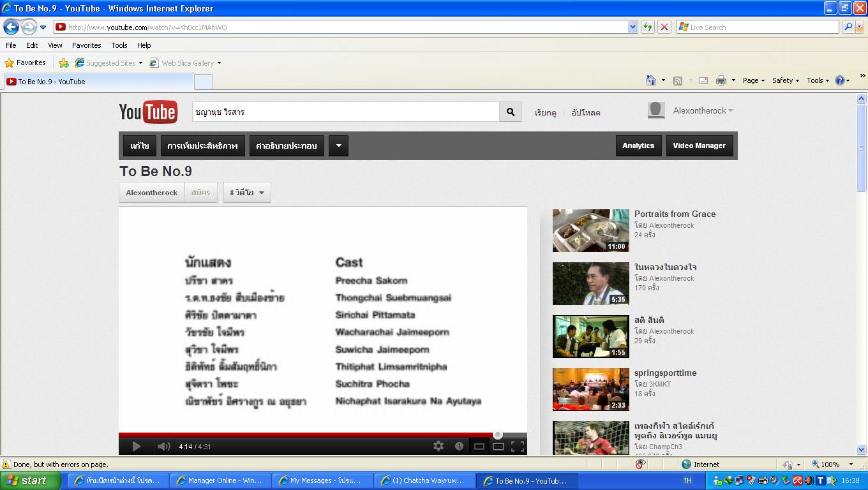
Task: Click the Analytics button
Action: tap(638, 145)
